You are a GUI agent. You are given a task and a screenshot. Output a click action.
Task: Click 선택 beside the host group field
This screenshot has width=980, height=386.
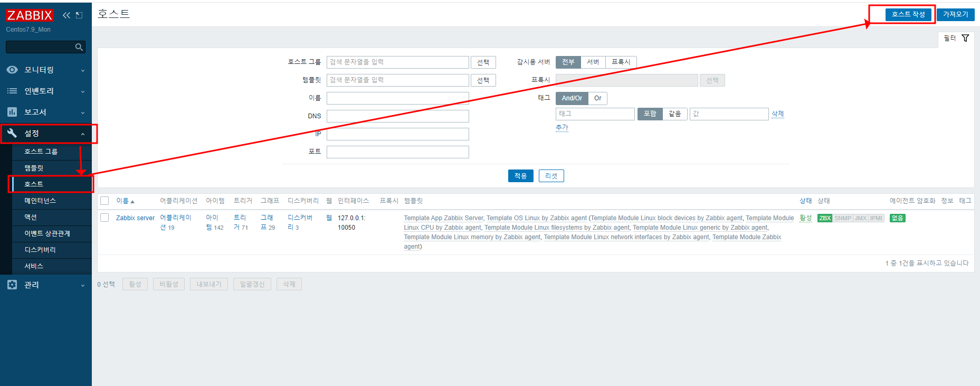click(483, 62)
